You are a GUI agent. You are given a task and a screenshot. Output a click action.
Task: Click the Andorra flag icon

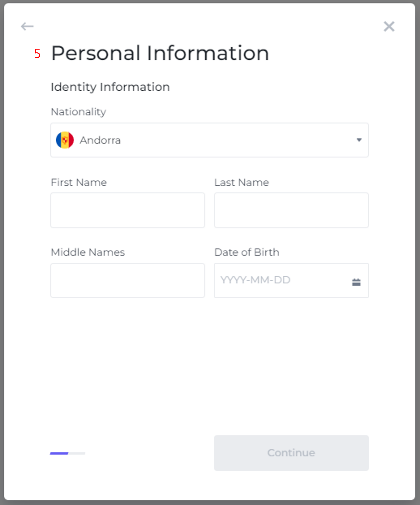pyautogui.click(x=65, y=140)
